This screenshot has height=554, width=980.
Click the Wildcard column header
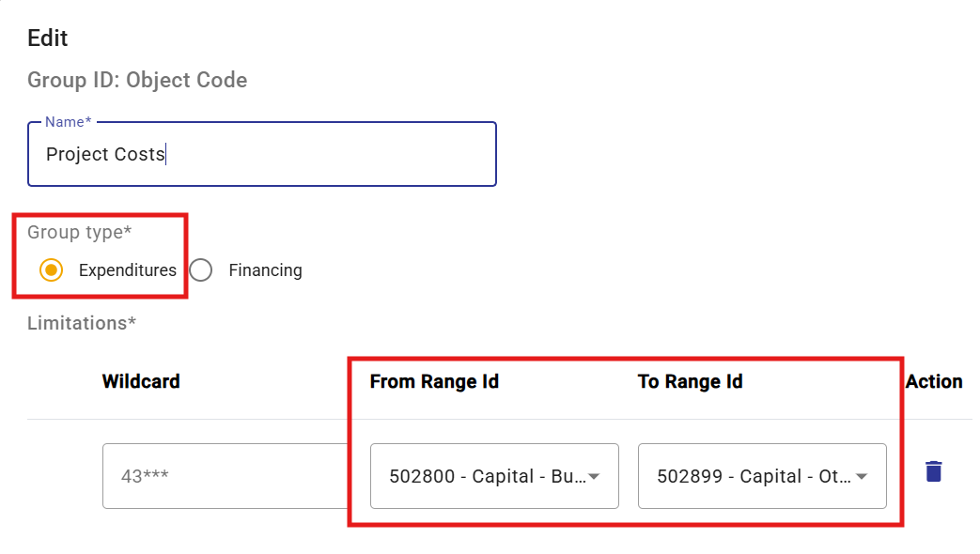(x=141, y=381)
